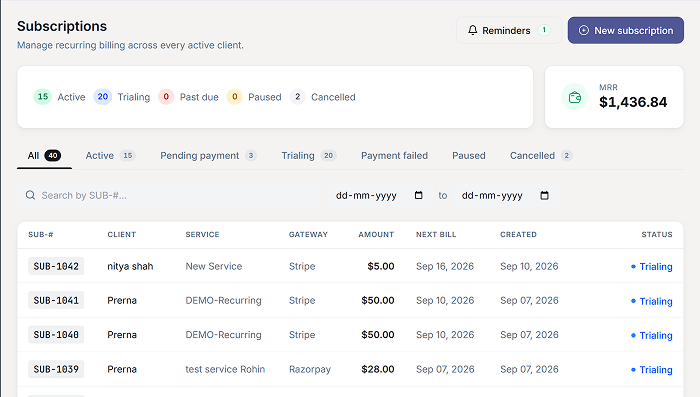Click DEMO-Recurring in the SUB-1041 row
This screenshot has height=397, width=700.
(223, 301)
